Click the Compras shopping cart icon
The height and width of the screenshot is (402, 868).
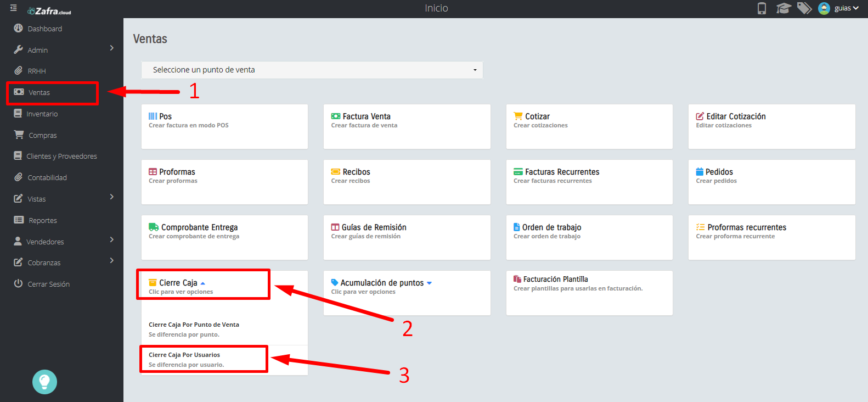pyautogui.click(x=19, y=135)
